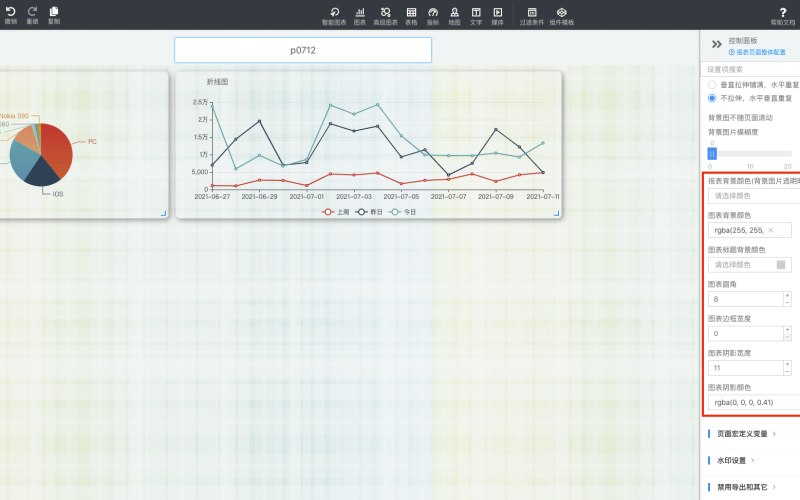Click the 图表边框宽度 number field
The height and width of the screenshot is (500, 800).
coord(746,334)
